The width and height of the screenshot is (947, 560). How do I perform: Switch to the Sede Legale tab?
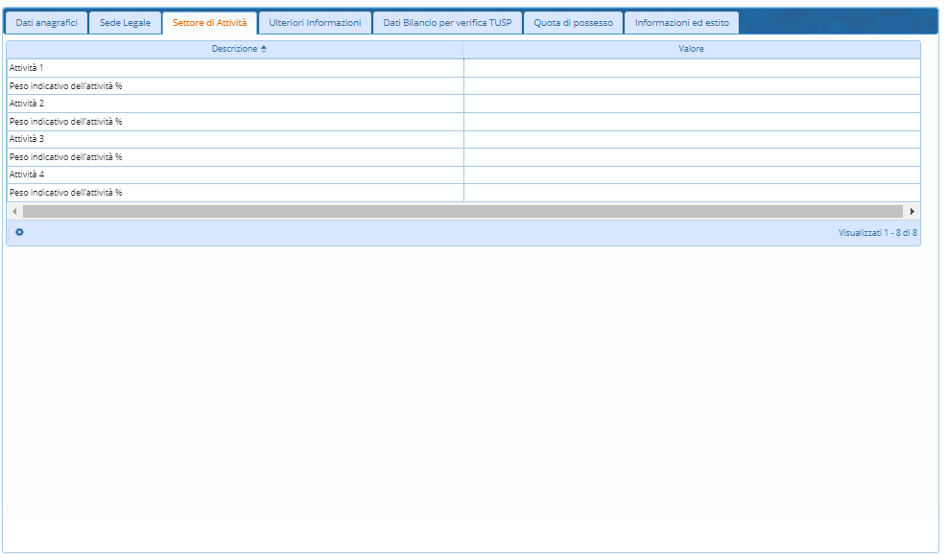coord(125,23)
